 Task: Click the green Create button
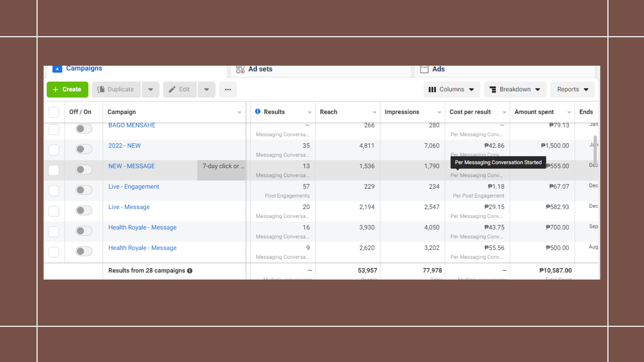tap(67, 89)
